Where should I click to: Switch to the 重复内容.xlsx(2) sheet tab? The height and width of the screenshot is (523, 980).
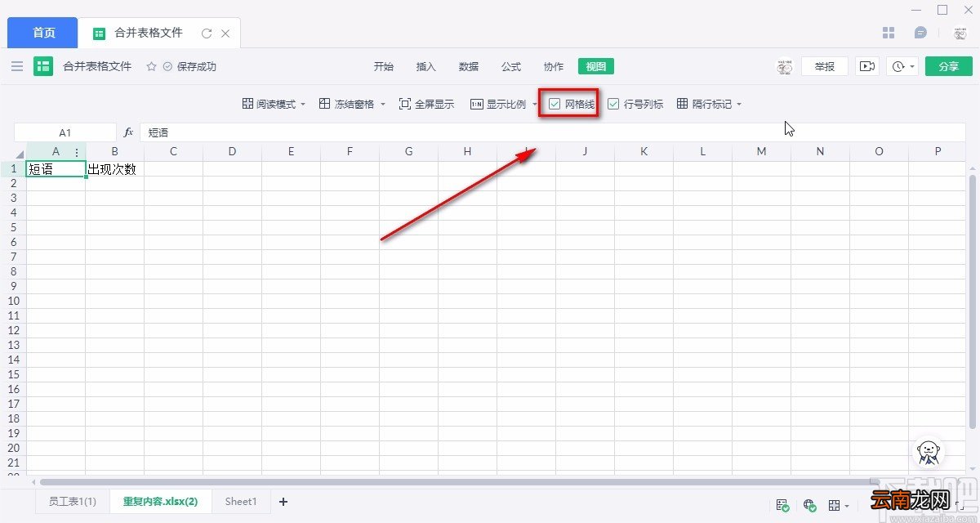tap(160, 502)
